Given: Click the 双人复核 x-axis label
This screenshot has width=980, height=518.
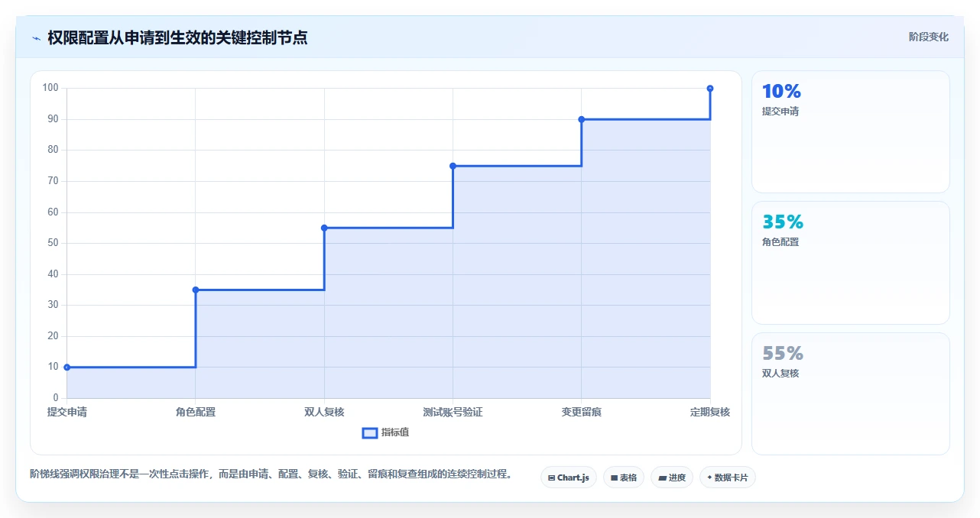Looking at the screenshot, I should (x=324, y=412).
